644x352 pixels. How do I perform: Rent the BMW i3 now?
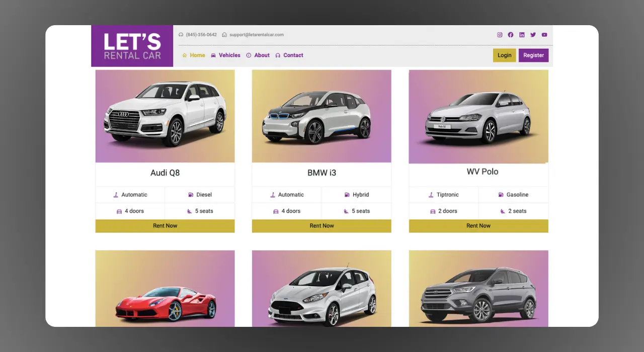coord(321,226)
